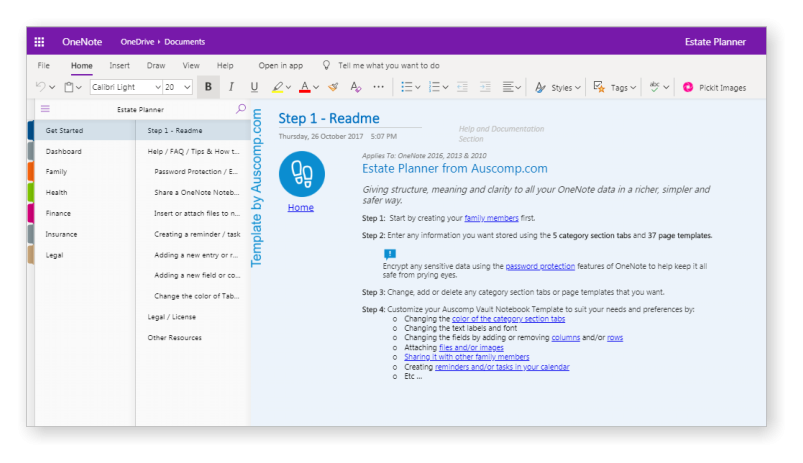Open the more options ellipsis

click(378, 87)
